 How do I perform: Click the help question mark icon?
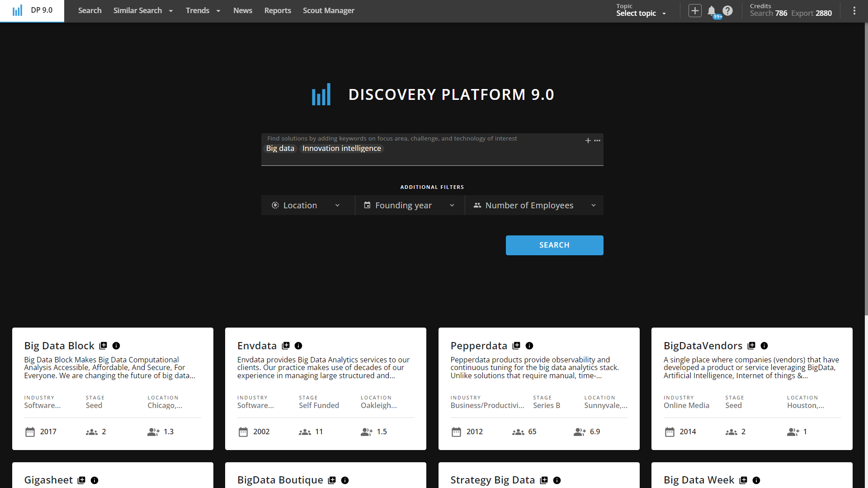(727, 10)
